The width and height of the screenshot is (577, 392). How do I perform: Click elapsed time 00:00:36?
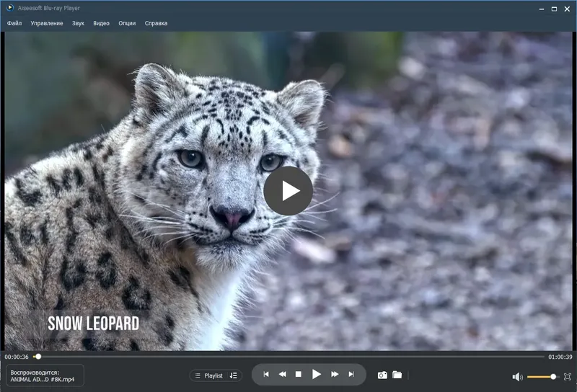[17, 357]
